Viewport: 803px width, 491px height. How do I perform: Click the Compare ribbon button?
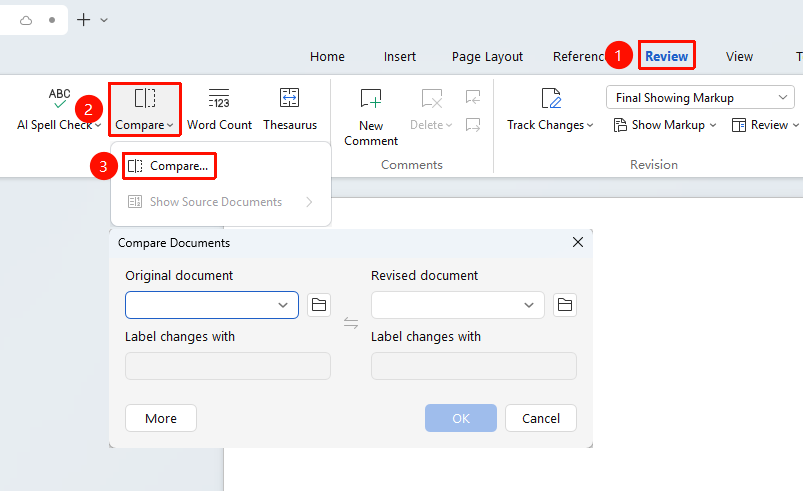[x=144, y=109]
